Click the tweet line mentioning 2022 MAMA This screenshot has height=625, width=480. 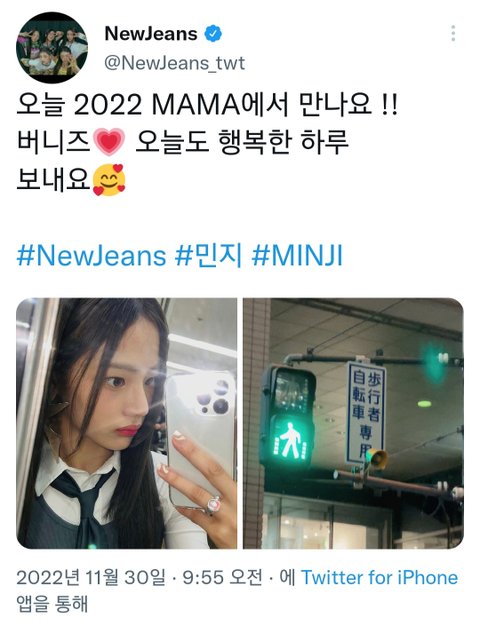tap(207, 105)
